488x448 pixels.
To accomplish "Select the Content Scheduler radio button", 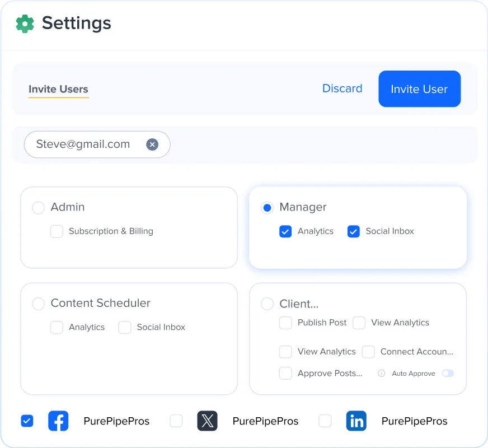I will coord(39,304).
